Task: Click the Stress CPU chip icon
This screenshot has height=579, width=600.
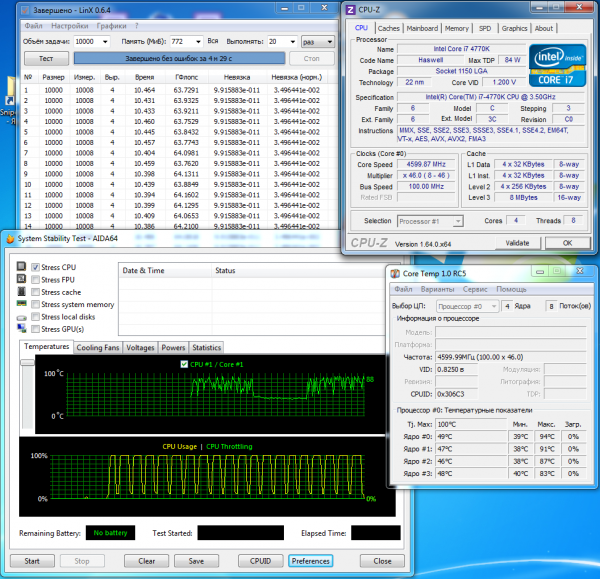Action: click(x=22, y=267)
